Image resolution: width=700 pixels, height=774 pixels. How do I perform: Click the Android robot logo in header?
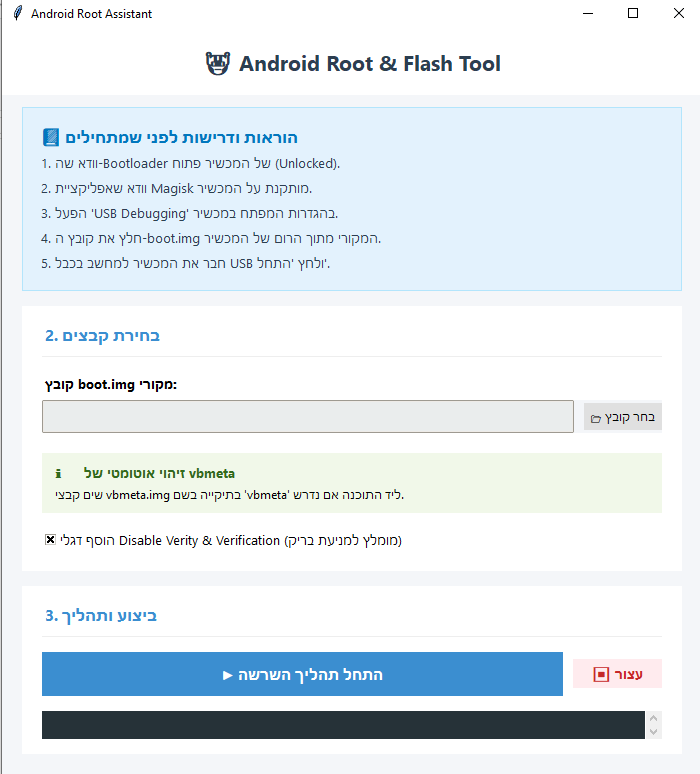(217, 64)
